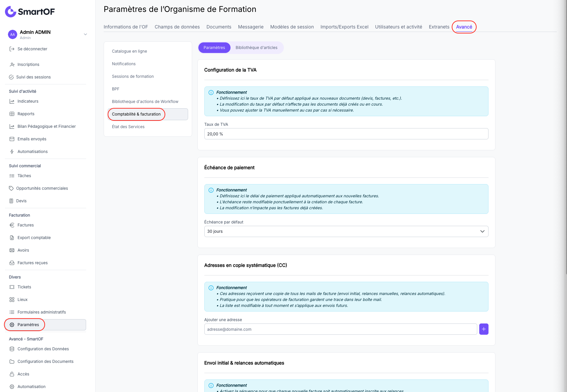Open the Échéance par défaut dropdown

346,231
